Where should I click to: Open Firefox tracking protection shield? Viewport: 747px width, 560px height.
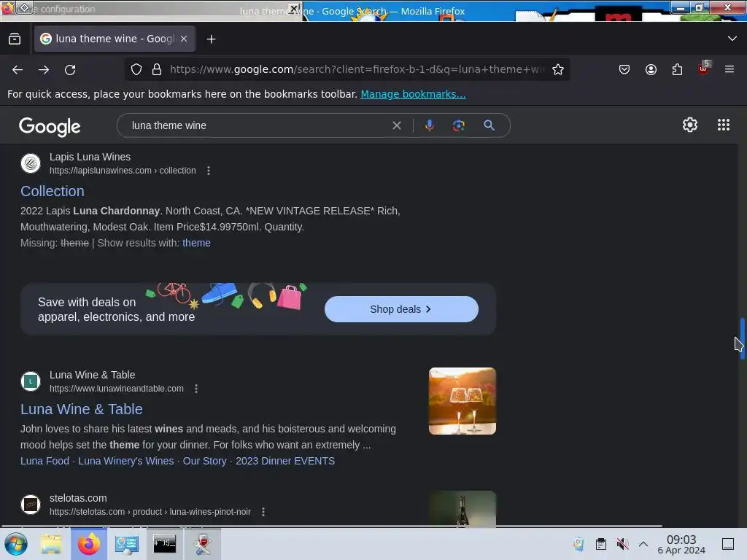(x=136, y=69)
